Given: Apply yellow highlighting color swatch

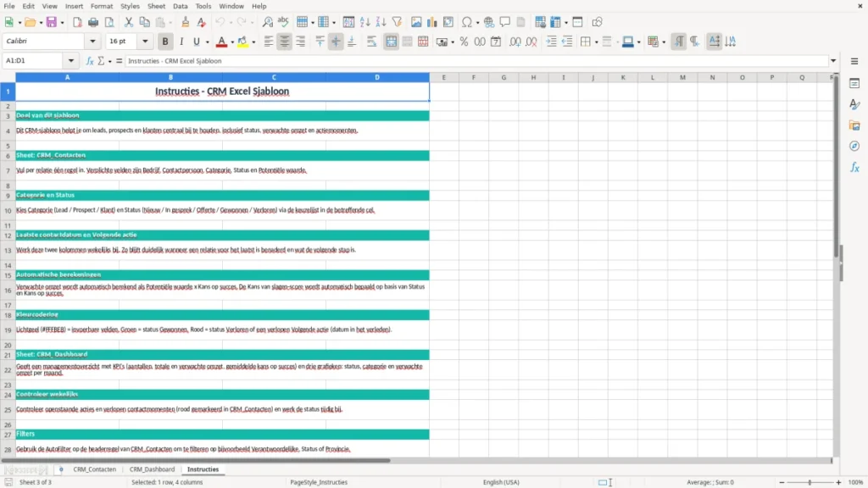Looking at the screenshot, I should point(242,42).
